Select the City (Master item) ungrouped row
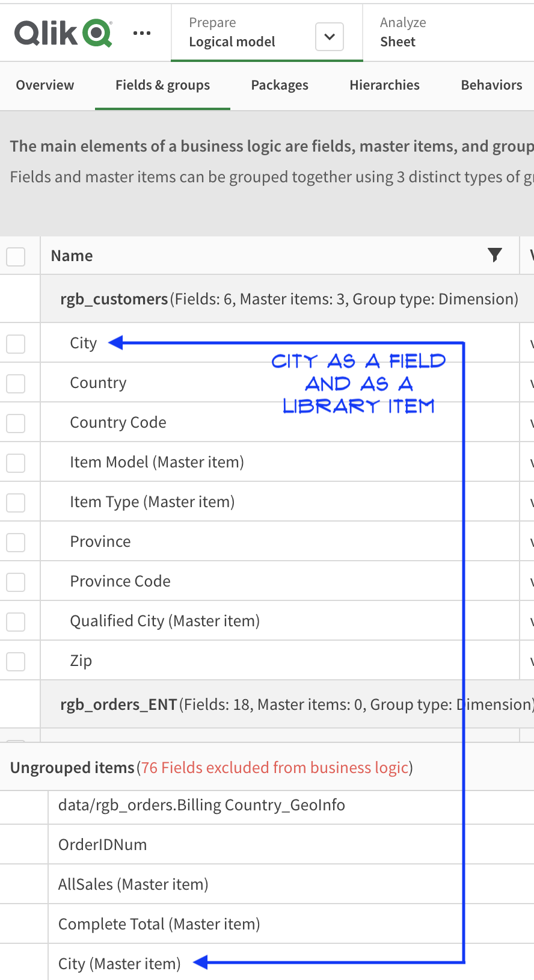Viewport: 534px width, 980px height. tap(120, 964)
